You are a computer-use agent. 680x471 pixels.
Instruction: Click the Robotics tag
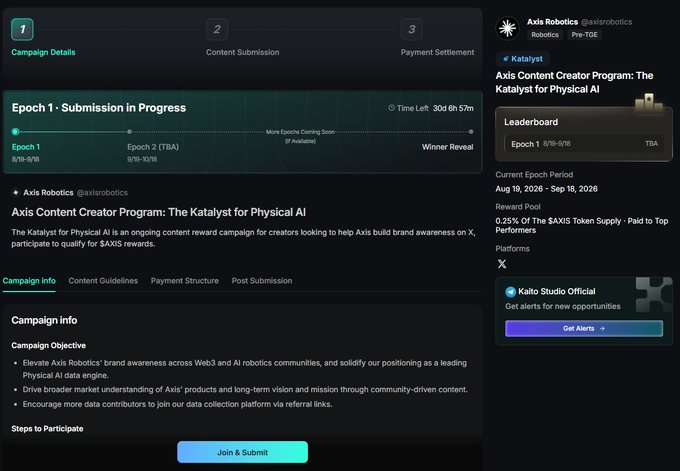point(545,35)
